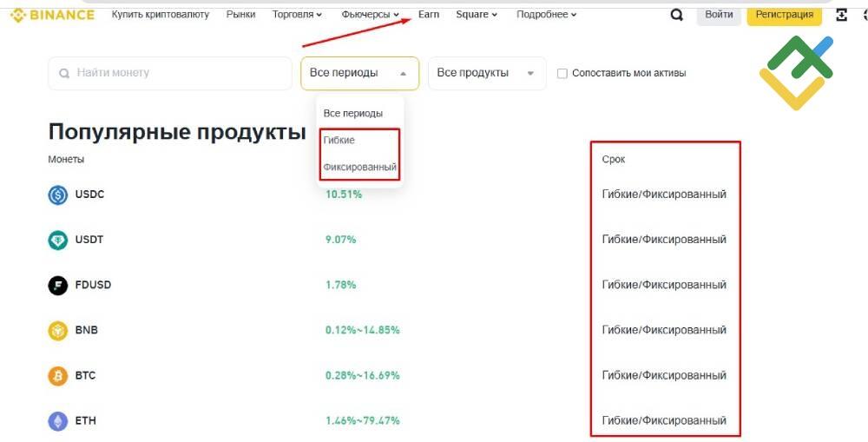Select the ETH row label
The height and width of the screenshot is (442, 868).
coord(85,421)
